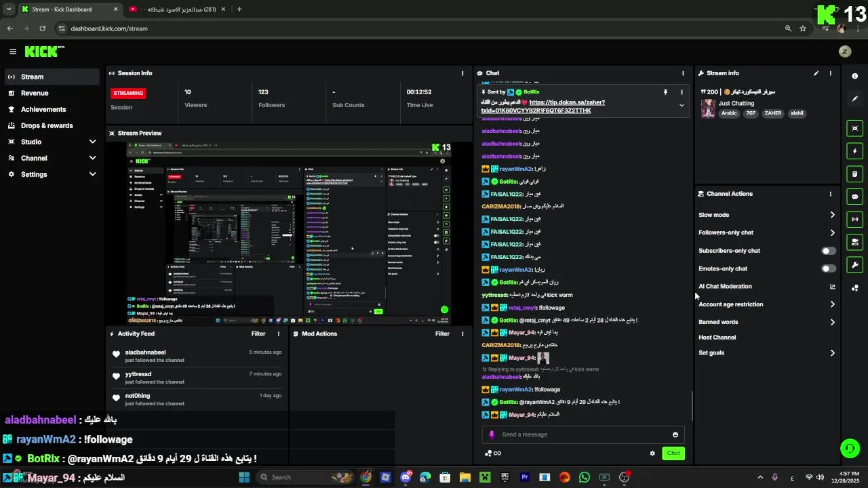Open Activity Feed Filter
The width and height of the screenshot is (868, 488).
point(258,333)
